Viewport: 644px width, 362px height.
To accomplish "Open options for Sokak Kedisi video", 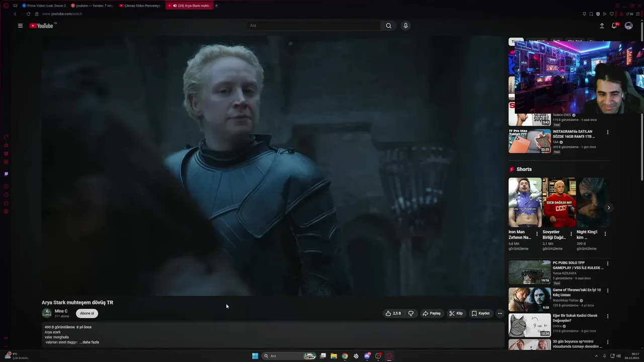I will tap(607, 316).
